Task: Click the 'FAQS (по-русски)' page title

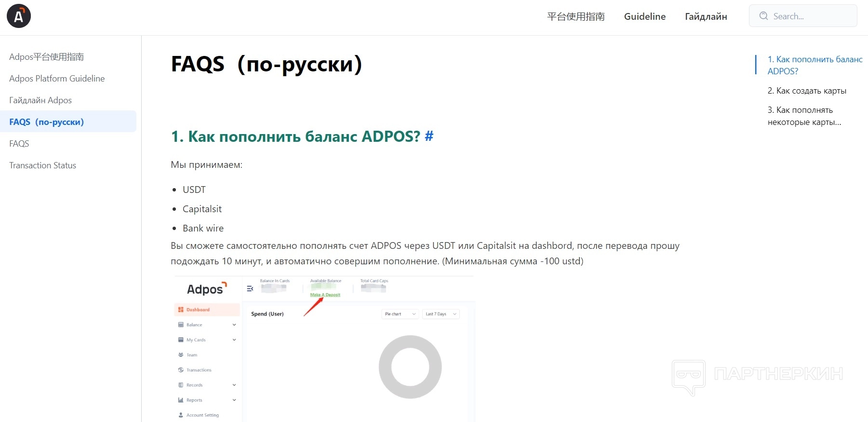Action: (267, 64)
